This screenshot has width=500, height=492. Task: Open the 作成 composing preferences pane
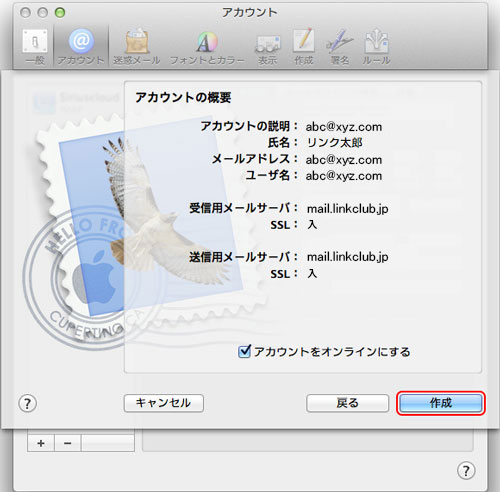[x=304, y=46]
